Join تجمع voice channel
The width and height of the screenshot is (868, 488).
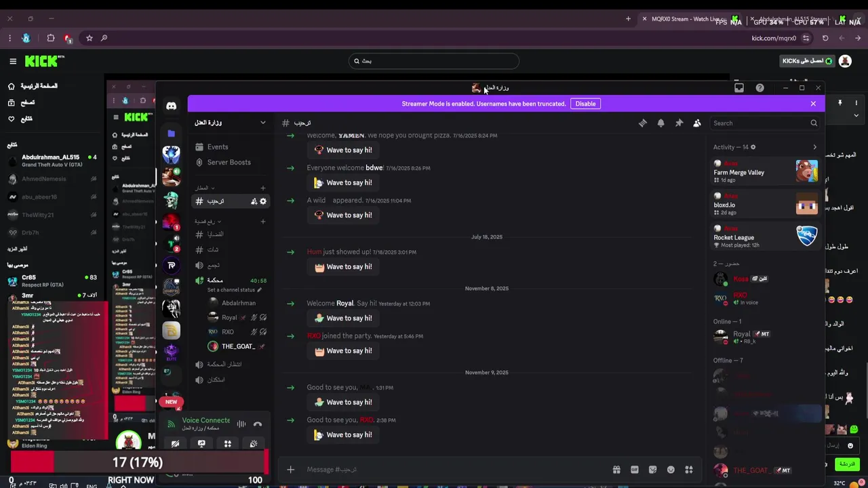230,265
